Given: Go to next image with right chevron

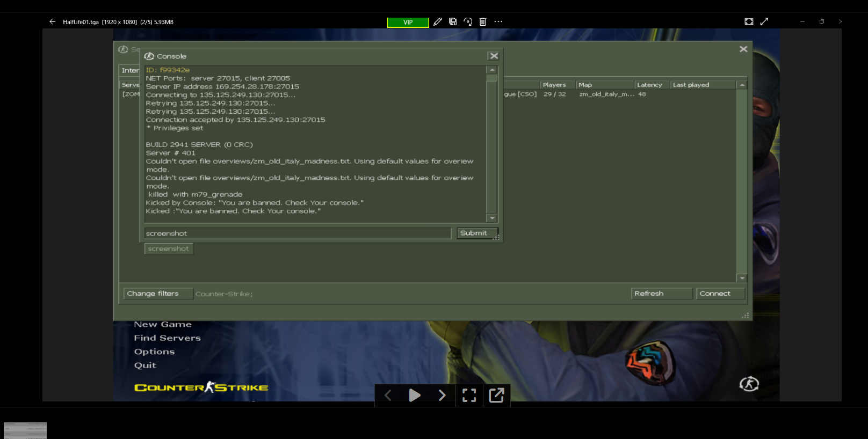Looking at the screenshot, I should coord(442,396).
